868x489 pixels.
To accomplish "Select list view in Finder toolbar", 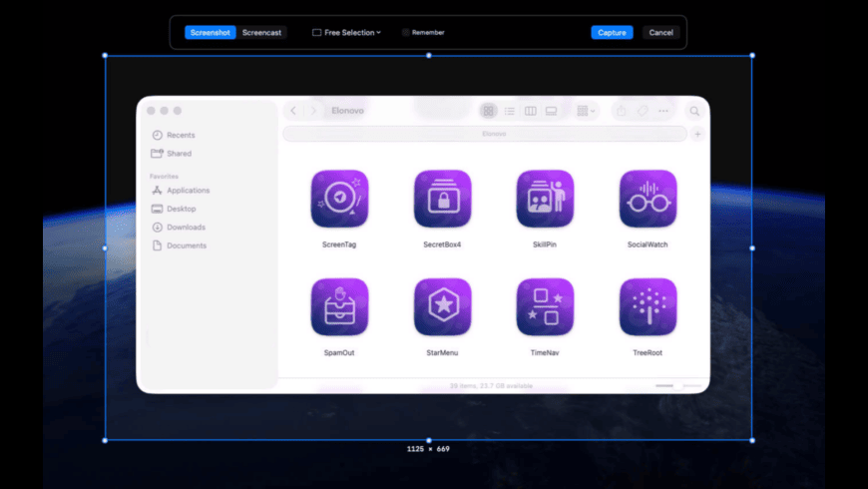I will pos(509,112).
